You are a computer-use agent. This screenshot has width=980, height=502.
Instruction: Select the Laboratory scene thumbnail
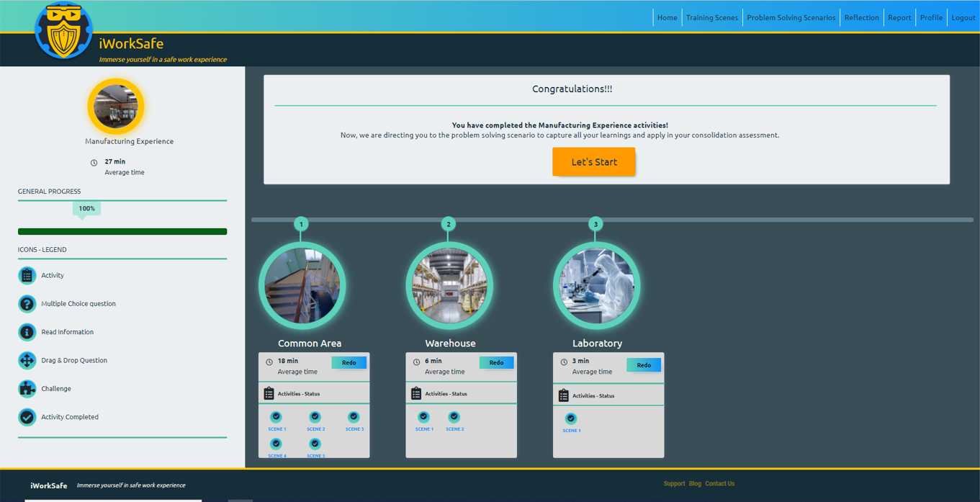[x=596, y=286]
